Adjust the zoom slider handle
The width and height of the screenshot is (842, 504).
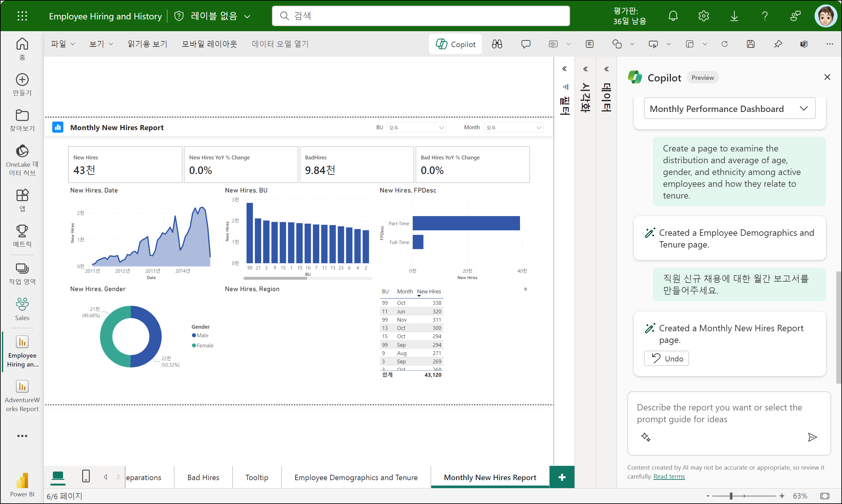(731, 496)
